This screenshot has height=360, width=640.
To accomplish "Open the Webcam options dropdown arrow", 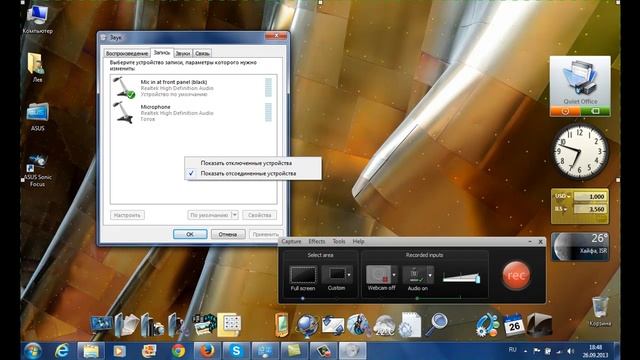I will pos(394,275).
